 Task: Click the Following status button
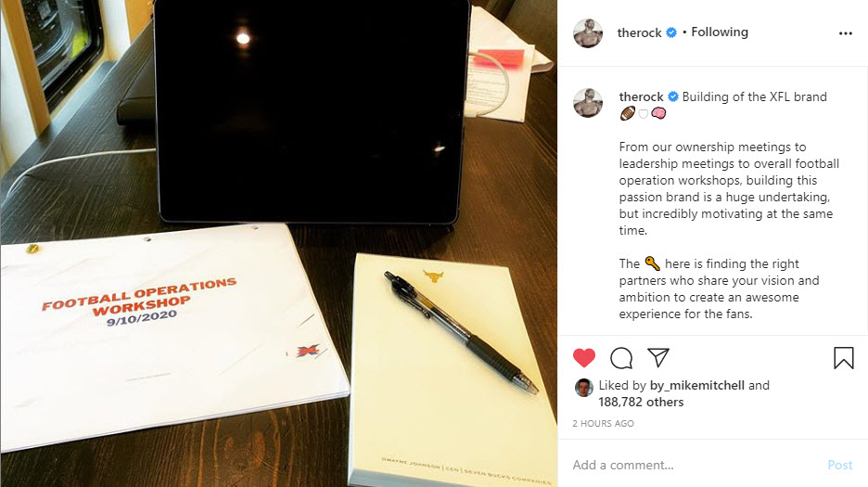pyautogui.click(x=720, y=32)
